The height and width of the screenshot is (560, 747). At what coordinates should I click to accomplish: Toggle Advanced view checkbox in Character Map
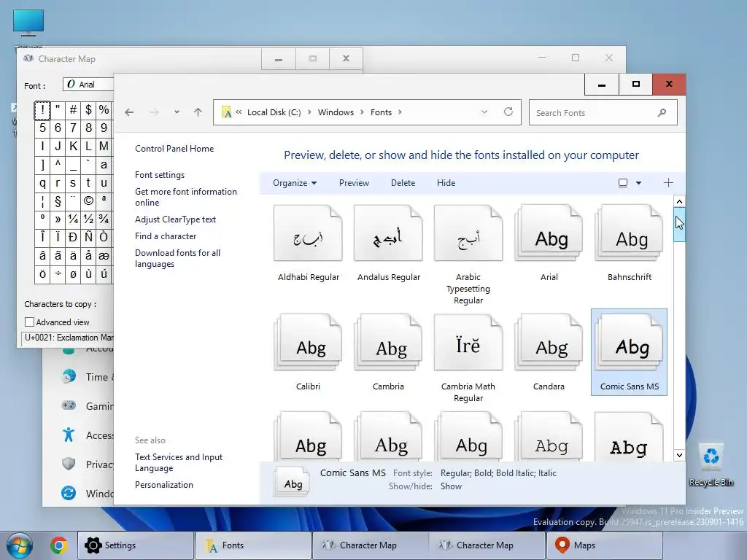29,322
